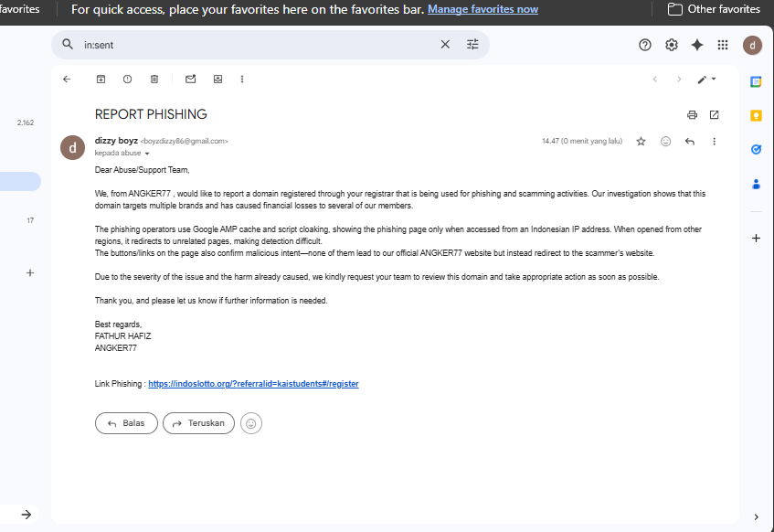Open the indoslotto.org phishing link

[x=253, y=384]
